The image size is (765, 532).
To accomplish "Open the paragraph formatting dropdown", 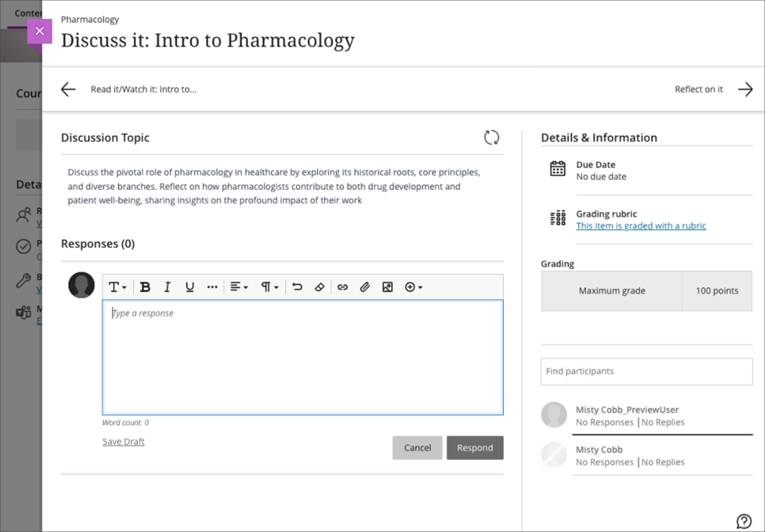I will [270, 287].
